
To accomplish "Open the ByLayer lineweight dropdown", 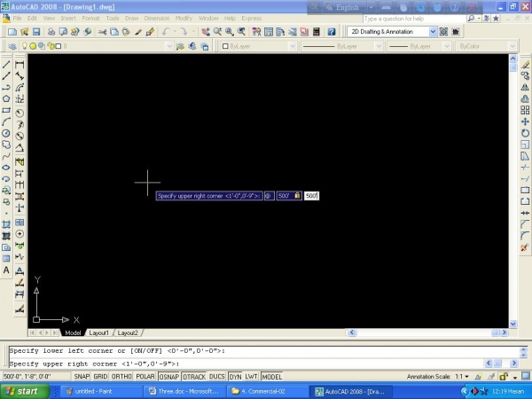I will (447, 46).
